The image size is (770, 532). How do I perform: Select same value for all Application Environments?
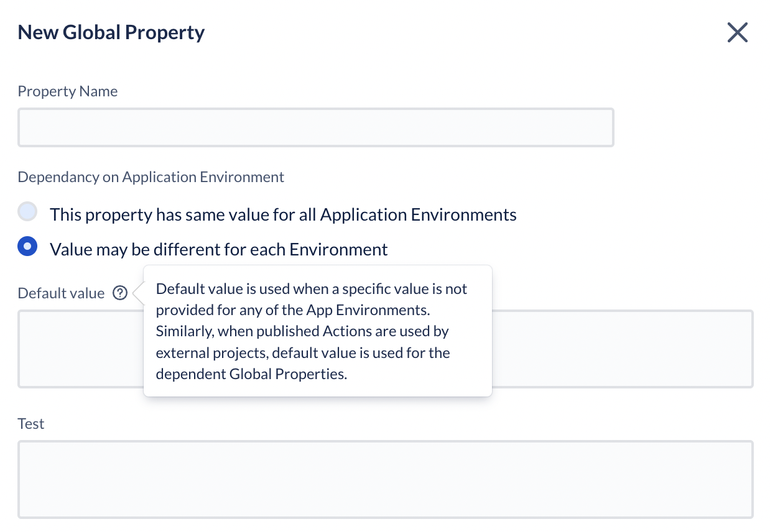[27, 211]
